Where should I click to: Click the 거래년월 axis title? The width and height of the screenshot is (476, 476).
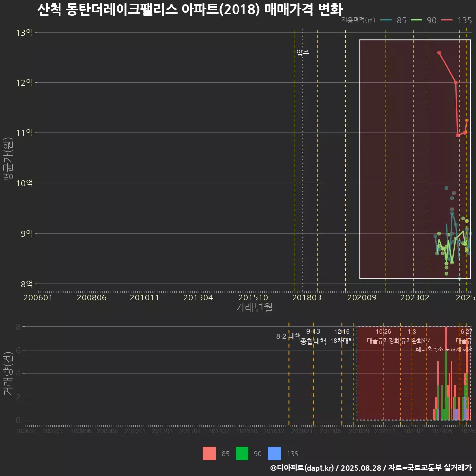click(254, 307)
